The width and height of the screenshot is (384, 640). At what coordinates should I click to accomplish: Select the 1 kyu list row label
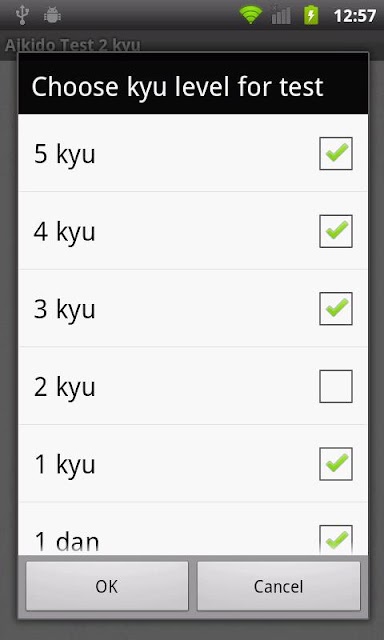coord(65,464)
